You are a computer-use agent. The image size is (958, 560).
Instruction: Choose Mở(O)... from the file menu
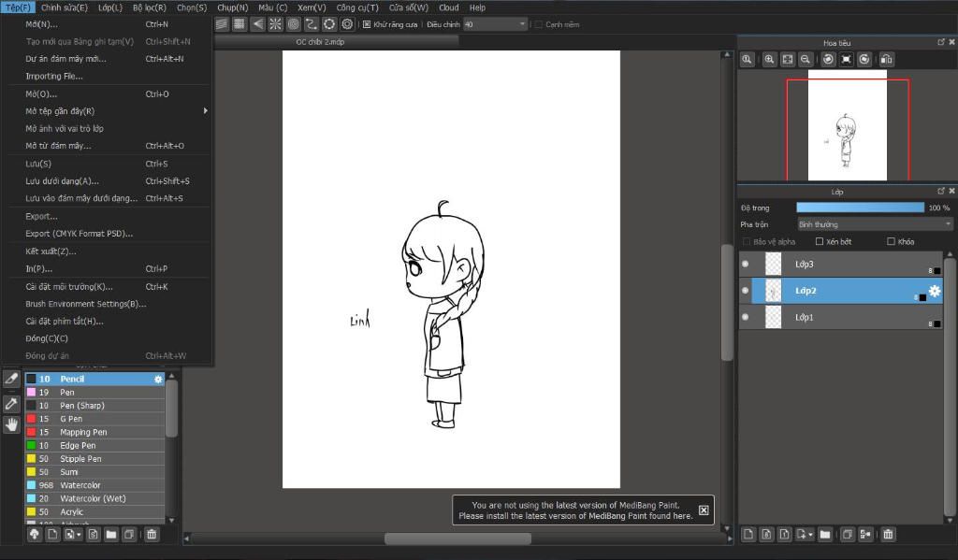[109, 94]
